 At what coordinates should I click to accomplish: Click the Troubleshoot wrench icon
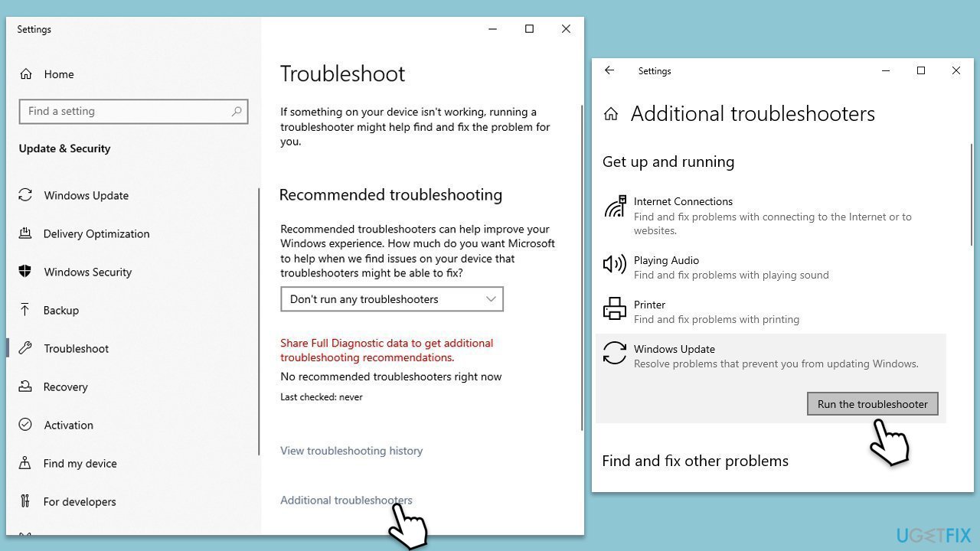point(25,348)
